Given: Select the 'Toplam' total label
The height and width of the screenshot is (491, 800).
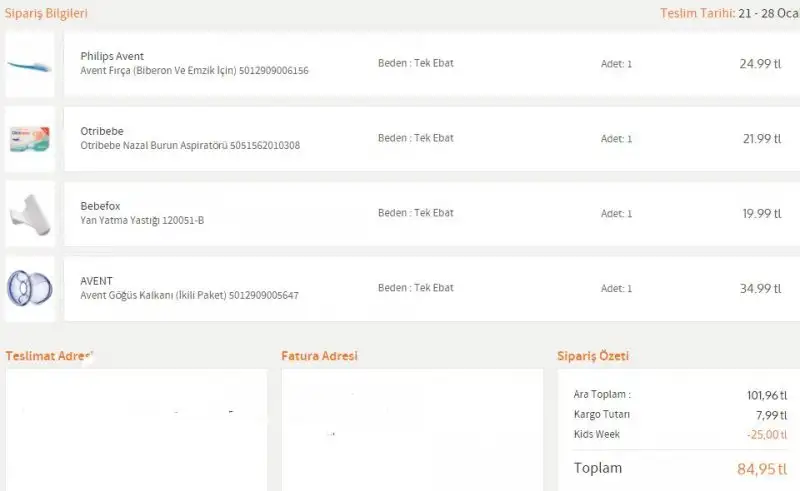Looking at the screenshot, I should point(598,468).
